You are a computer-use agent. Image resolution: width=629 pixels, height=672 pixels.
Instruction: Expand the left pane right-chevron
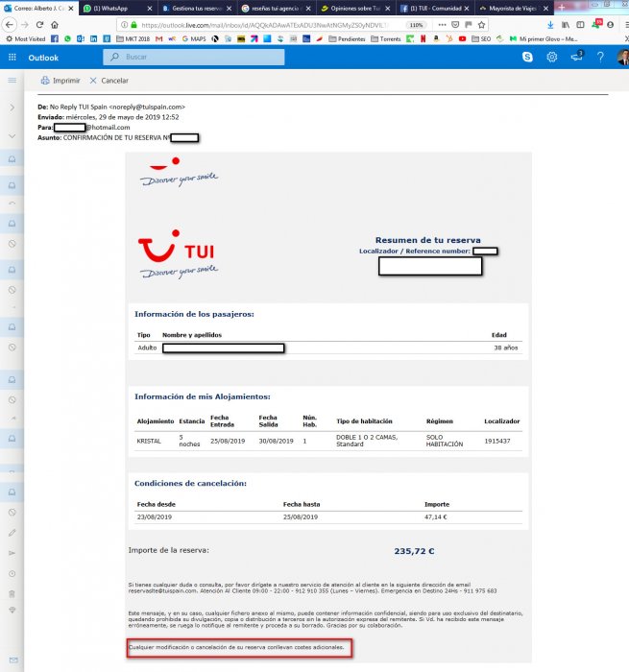[x=12, y=108]
